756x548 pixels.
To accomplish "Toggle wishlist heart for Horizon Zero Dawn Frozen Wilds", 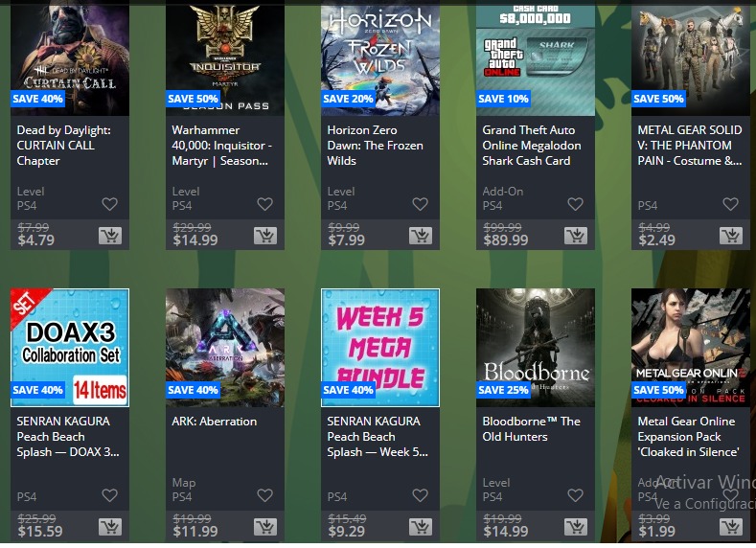I will click(421, 204).
